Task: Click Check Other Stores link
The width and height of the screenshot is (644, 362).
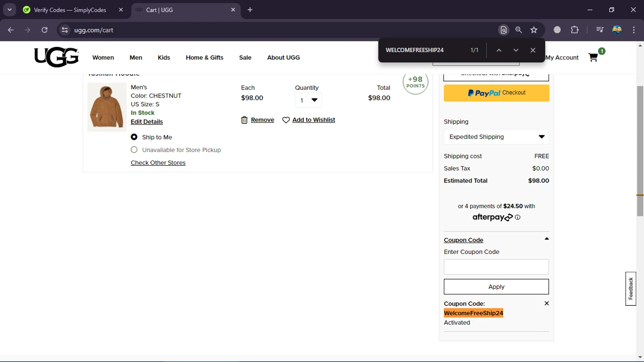Action: [158, 163]
